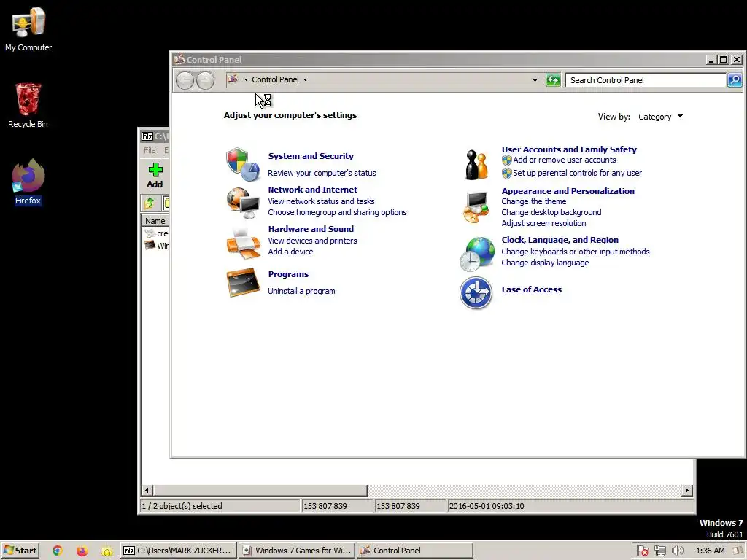Open the View by Category dropdown
This screenshot has height=560, width=747.
click(659, 117)
